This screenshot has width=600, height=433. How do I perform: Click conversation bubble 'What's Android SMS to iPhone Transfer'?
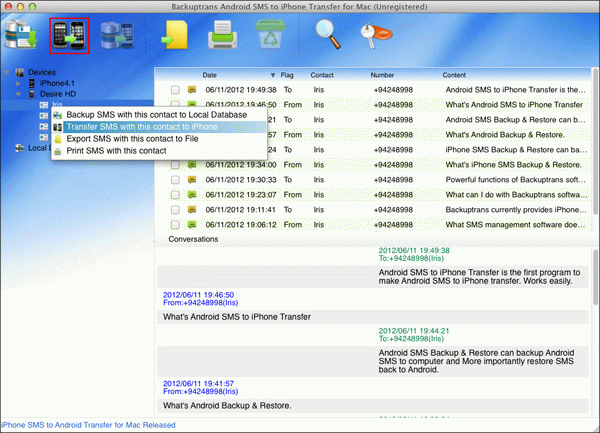point(373,317)
